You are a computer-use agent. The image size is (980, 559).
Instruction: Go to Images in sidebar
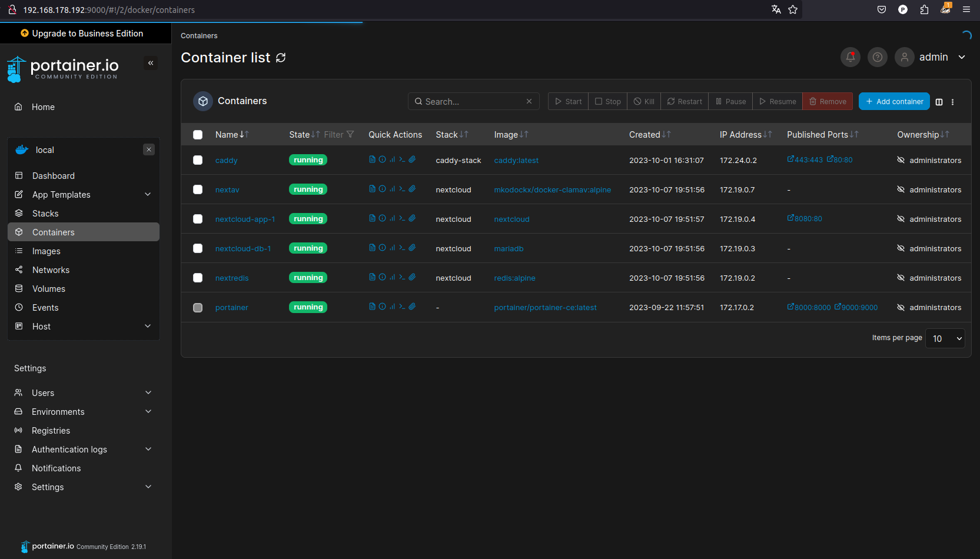click(46, 251)
